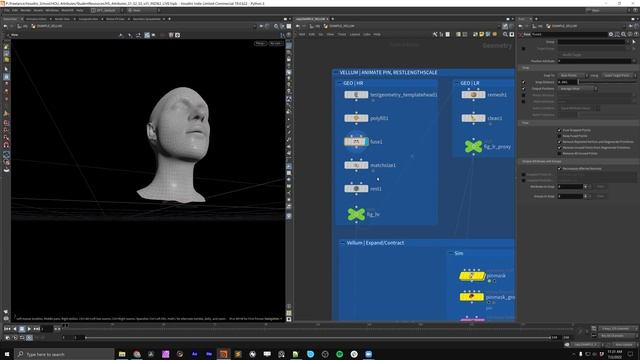Toggle the display flag on fuse1 node

coord(367,142)
